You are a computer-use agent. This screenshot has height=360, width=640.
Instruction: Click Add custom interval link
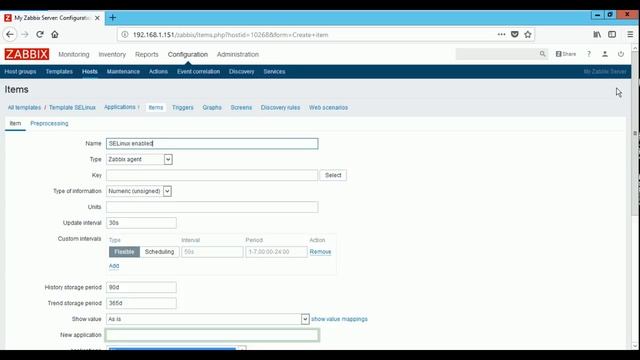tap(114, 266)
